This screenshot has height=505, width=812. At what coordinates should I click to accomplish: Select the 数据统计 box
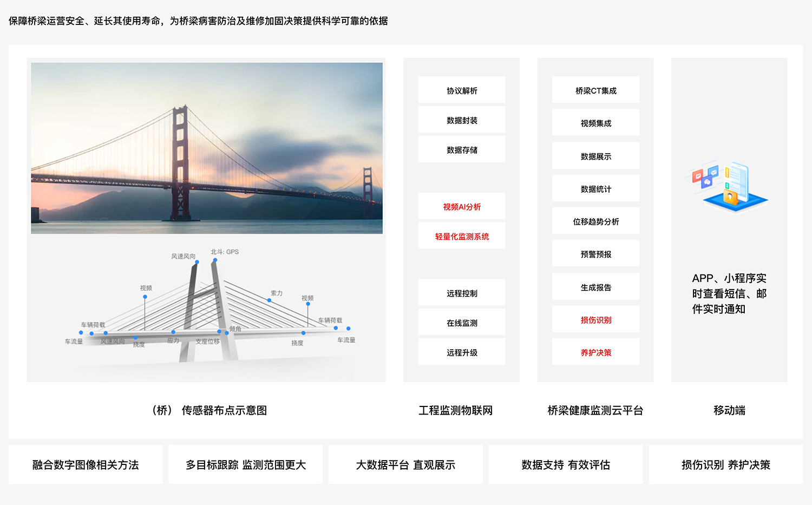click(595, 188)
